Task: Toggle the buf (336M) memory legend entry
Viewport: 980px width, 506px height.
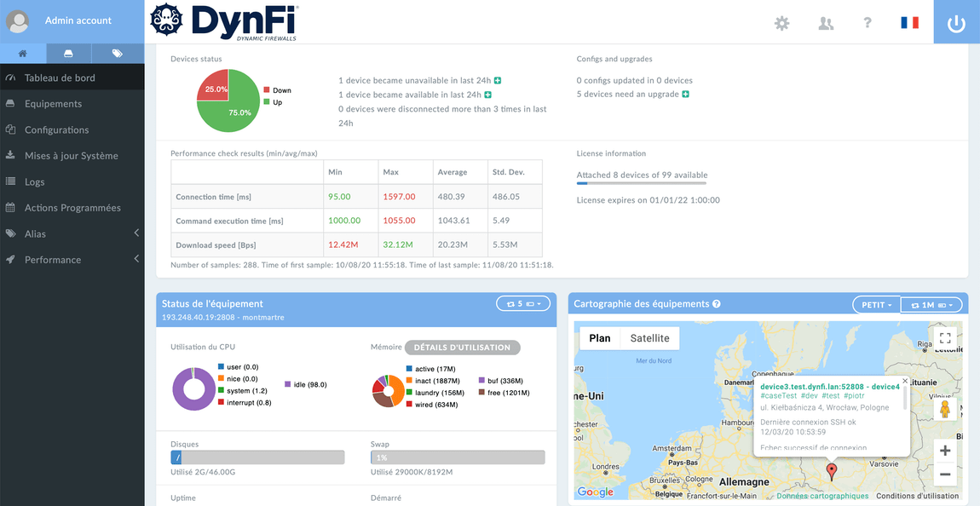Action: [x=500, y=381]
